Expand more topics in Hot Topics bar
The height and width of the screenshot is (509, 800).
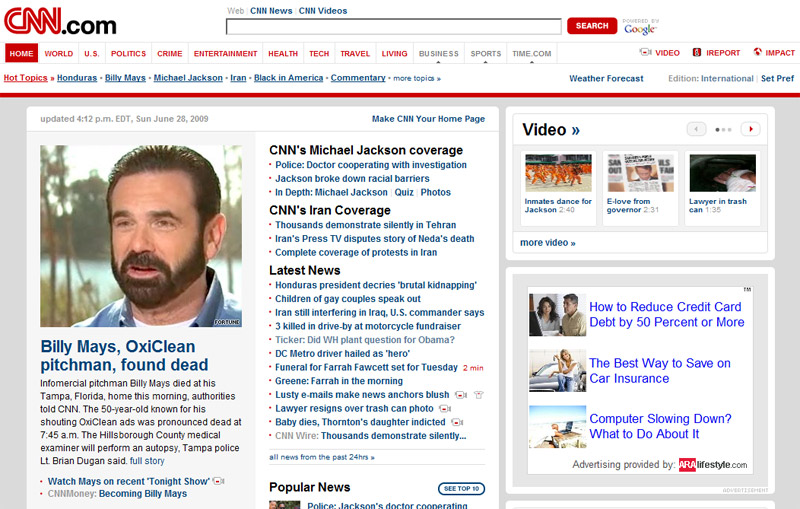[417, 79]
